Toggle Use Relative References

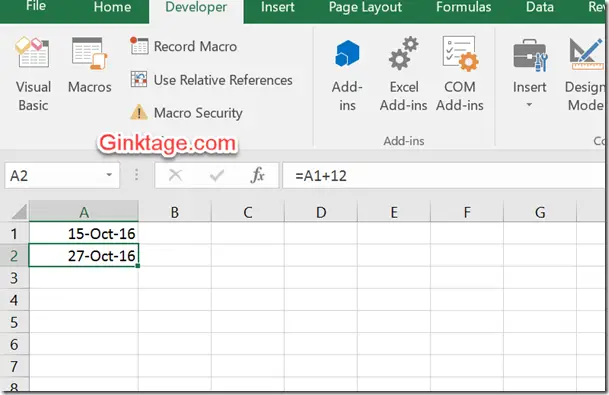tap(211, 80)
